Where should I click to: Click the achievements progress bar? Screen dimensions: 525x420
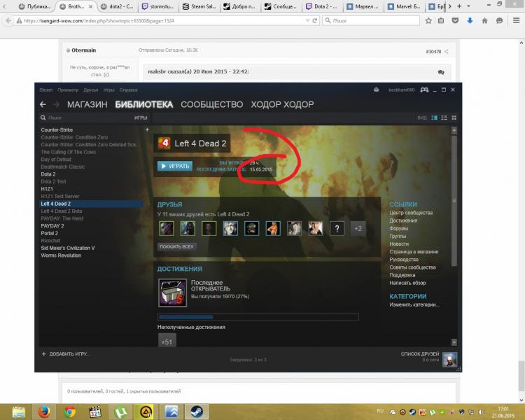(x=258, y=317)
